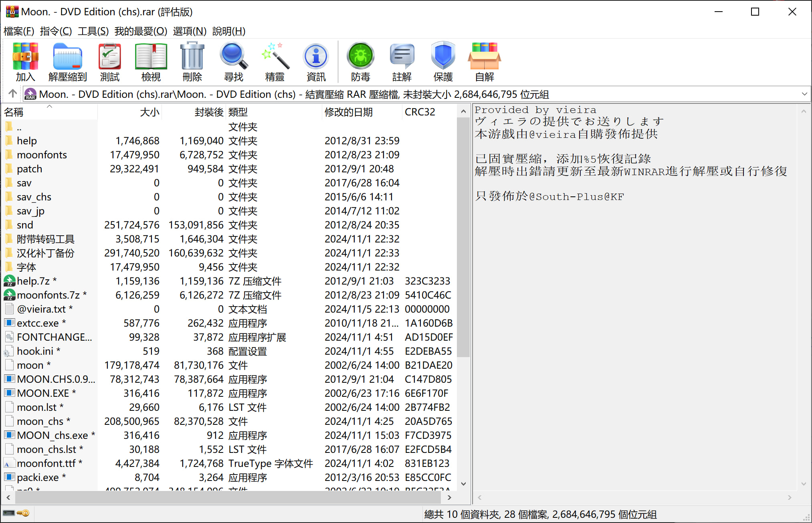Open the 指令(C) menu

click(56, 31)
